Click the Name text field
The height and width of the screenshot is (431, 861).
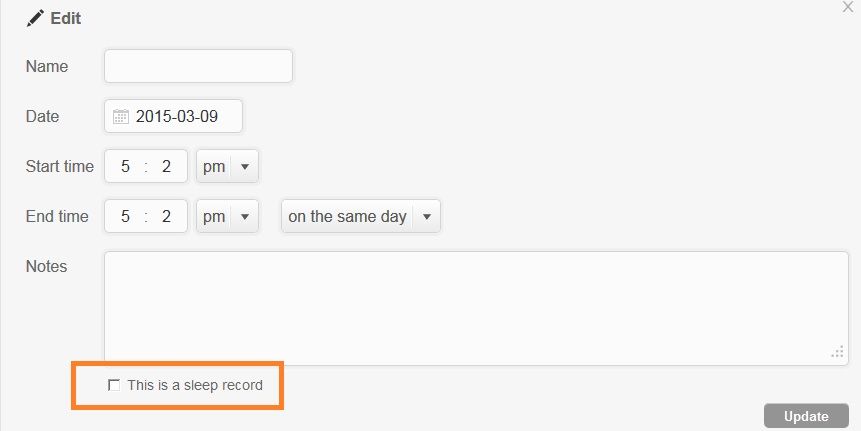pos(198,66)
